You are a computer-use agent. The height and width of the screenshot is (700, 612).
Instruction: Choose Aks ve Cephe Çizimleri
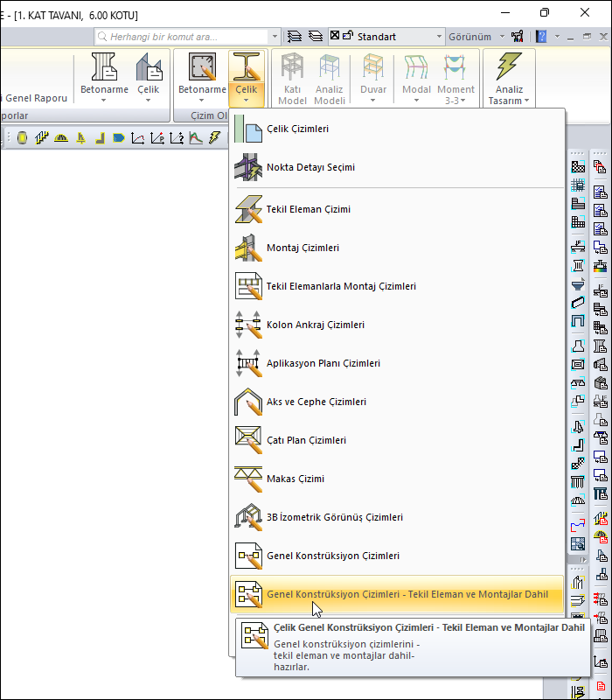point(397,402)
